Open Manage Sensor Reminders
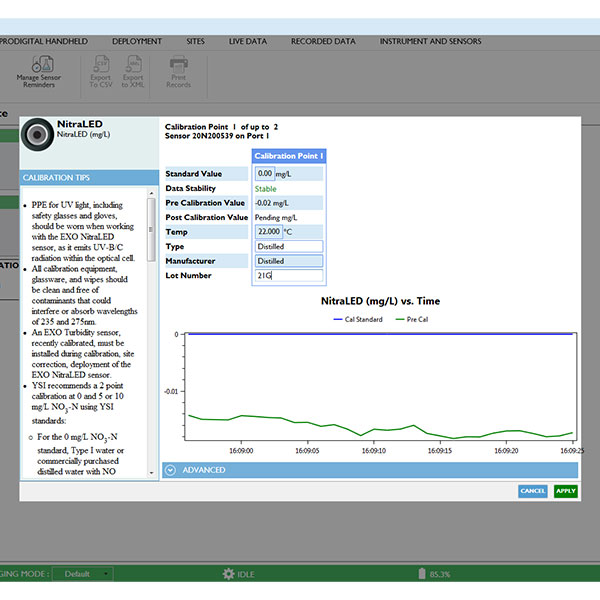This screenshot has width=600, height=600. coord(39,72)
